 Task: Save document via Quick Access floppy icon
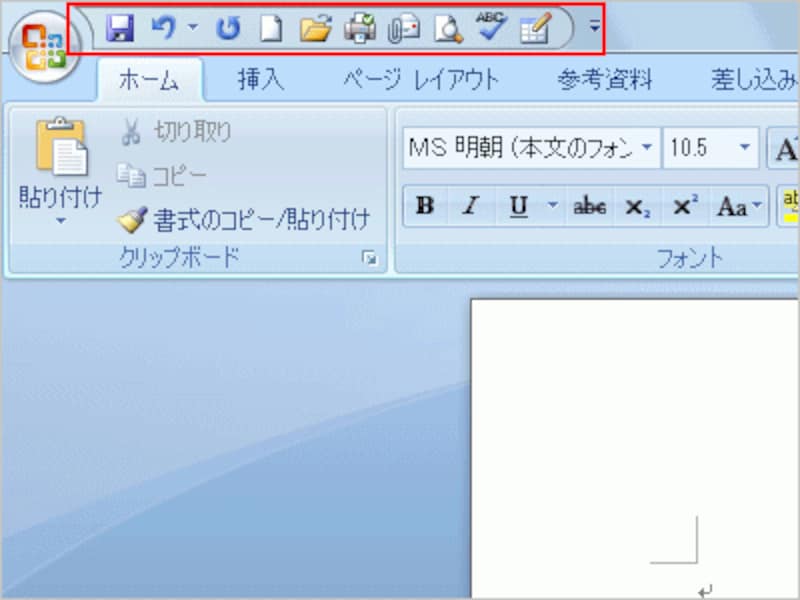(x=120, y=28)
